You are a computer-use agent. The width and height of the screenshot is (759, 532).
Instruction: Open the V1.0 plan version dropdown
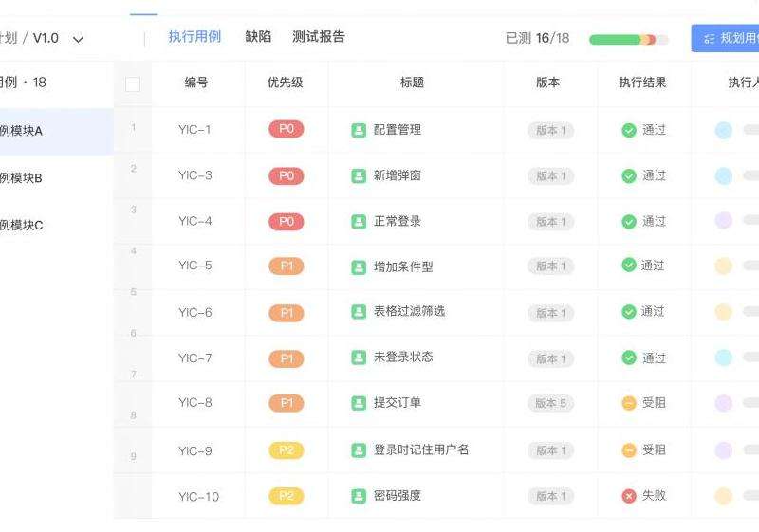click(x=78, y=39)
